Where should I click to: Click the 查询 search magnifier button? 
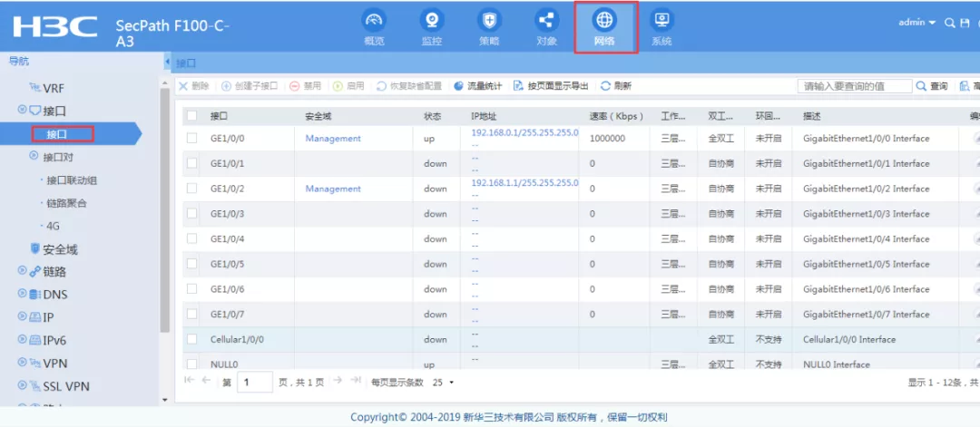pyautogui.click(x=932, y=86)
